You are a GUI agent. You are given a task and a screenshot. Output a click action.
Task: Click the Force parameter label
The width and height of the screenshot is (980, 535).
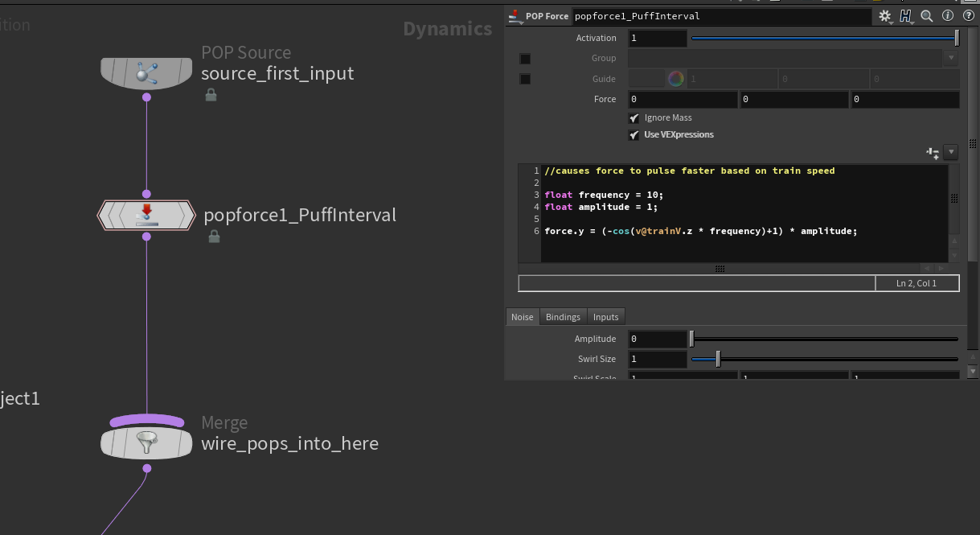tap(605, 99)
